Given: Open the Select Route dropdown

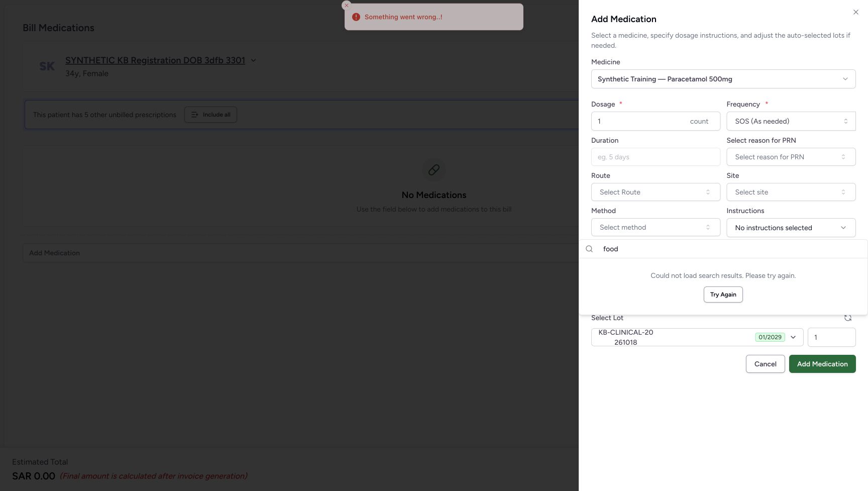Looking at the screenshot, I should [656, 192].
